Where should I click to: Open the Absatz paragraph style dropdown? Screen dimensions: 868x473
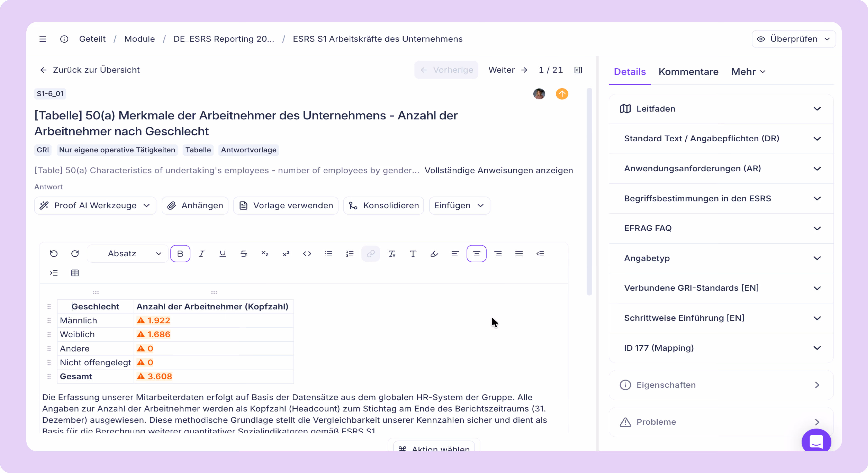coord(128,254)
